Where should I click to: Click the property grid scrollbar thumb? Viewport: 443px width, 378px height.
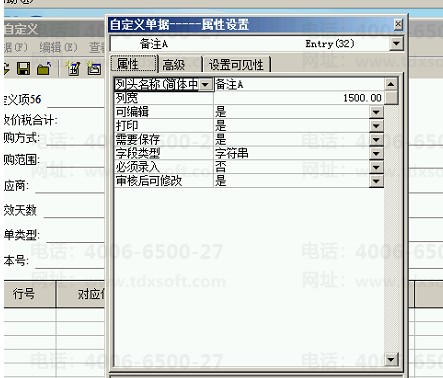pos(391,98)
